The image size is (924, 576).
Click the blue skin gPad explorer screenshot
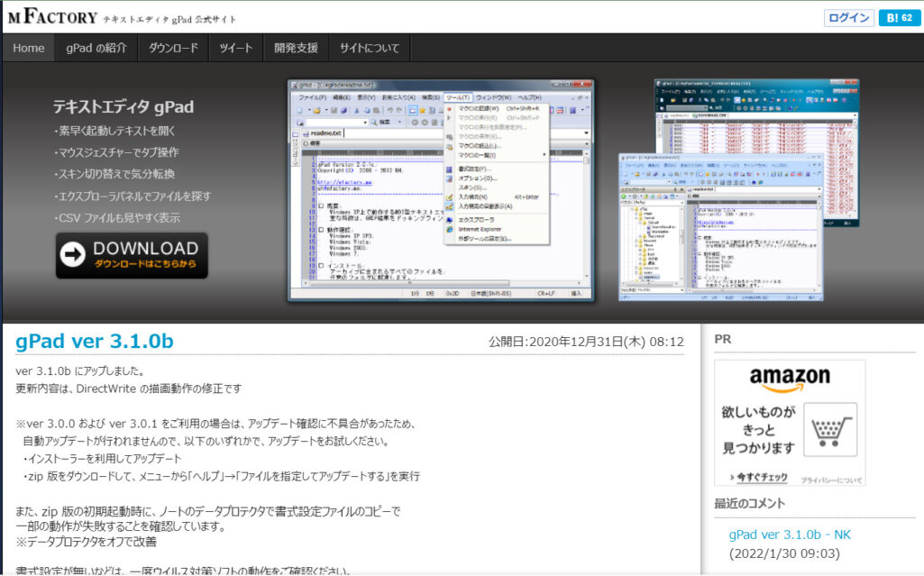pyautogui.click(x=720, y=228)
